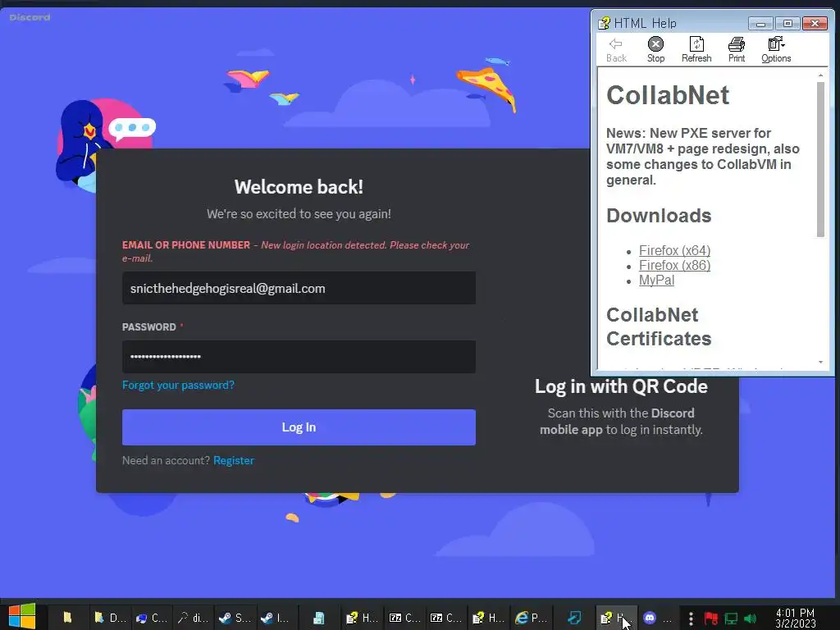
Task: Click the Discord password input field
Action: (x=299, y=357)
